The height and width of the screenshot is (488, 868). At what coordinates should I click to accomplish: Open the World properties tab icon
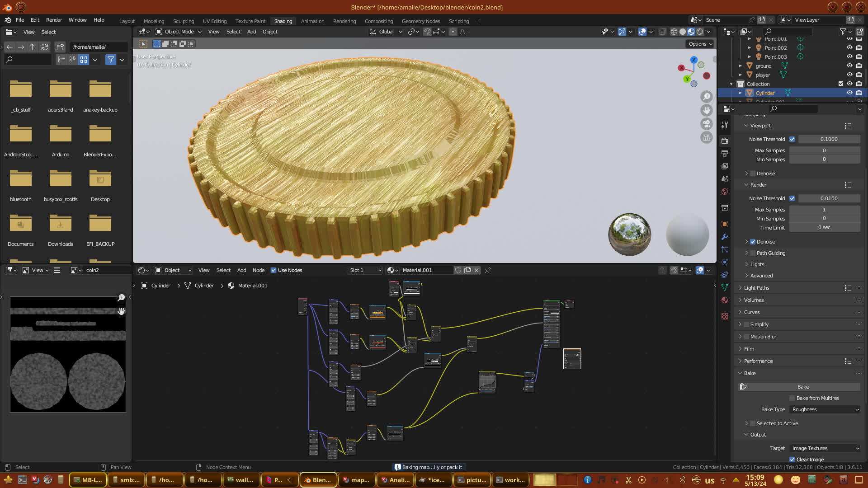725,192
